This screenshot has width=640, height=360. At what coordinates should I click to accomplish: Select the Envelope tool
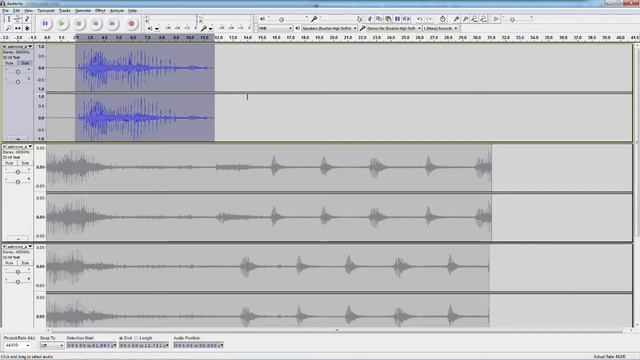pos(18,19)
